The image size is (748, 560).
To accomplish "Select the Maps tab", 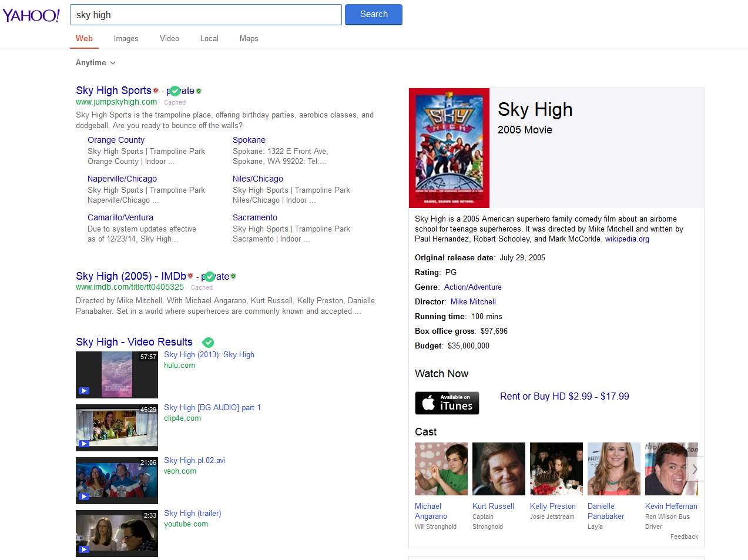I will [x=249, y=39].
